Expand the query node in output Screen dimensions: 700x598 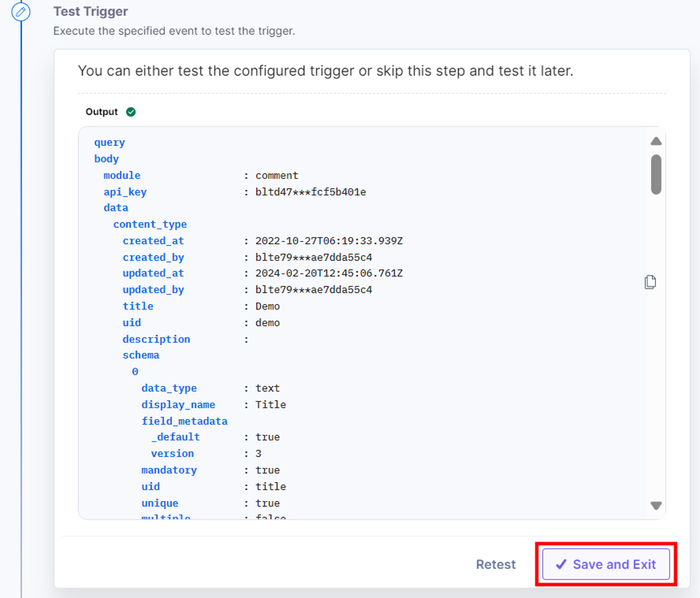click(109, 142)
